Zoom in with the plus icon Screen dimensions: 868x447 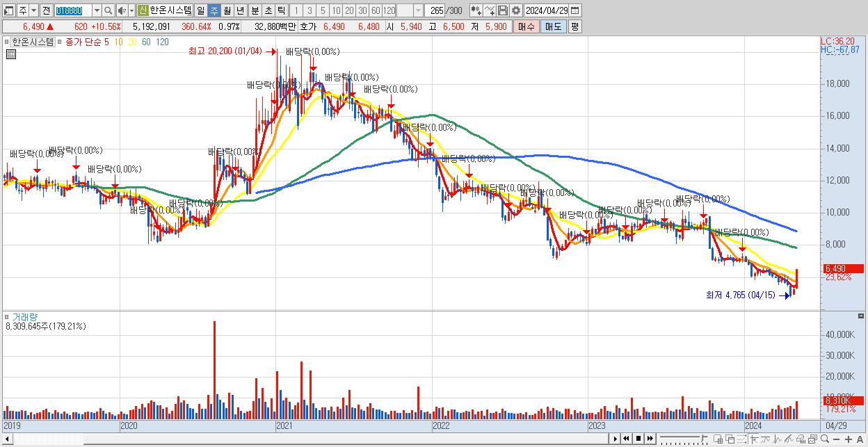(x=848, y=439)
